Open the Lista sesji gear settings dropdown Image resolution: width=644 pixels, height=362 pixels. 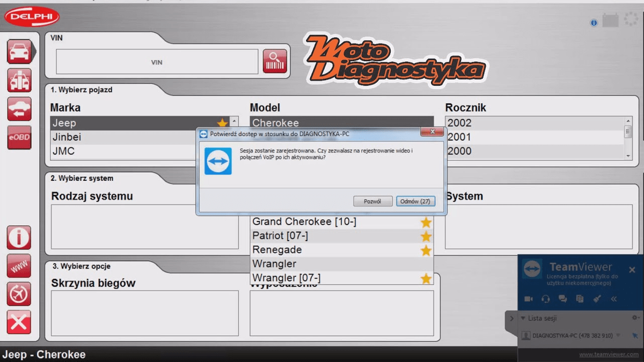click(635, 318)
